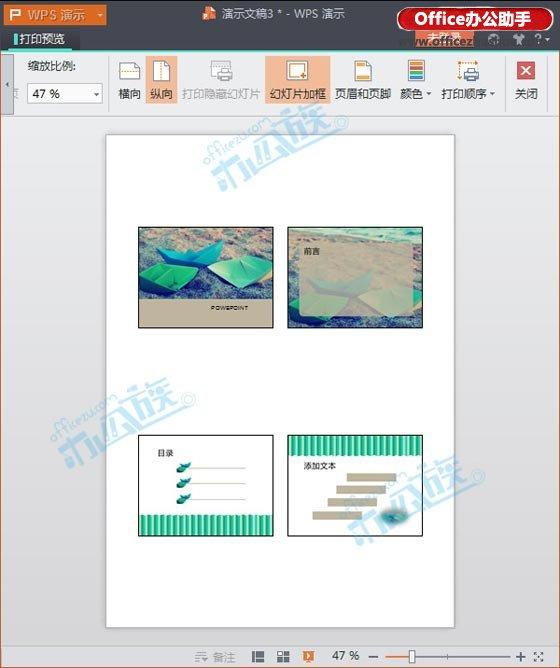Start slideshow from status bar icon
560x668 pixels.
(309, 656)
